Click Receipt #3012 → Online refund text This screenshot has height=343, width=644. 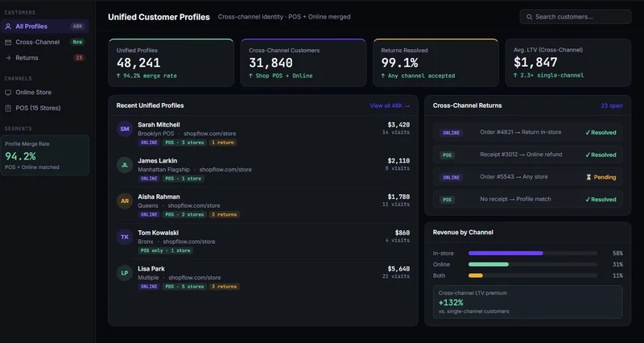pyautogui.click(x=521, y=155)
